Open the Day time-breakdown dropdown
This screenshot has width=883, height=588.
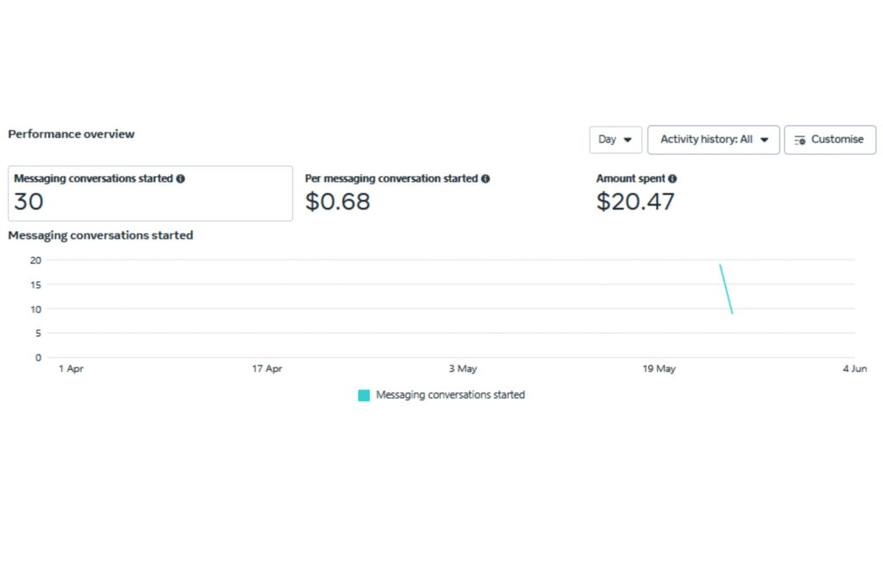tap(615, 140)
